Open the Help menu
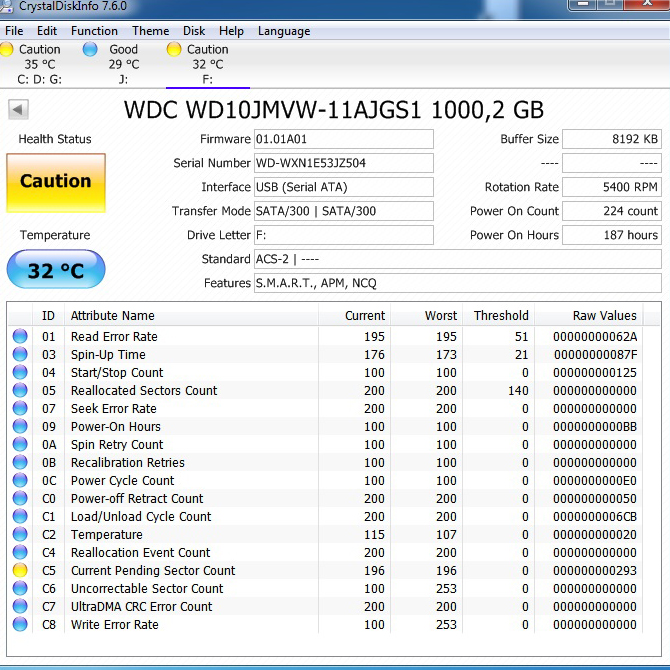The image size is (670, 670). 231,31
